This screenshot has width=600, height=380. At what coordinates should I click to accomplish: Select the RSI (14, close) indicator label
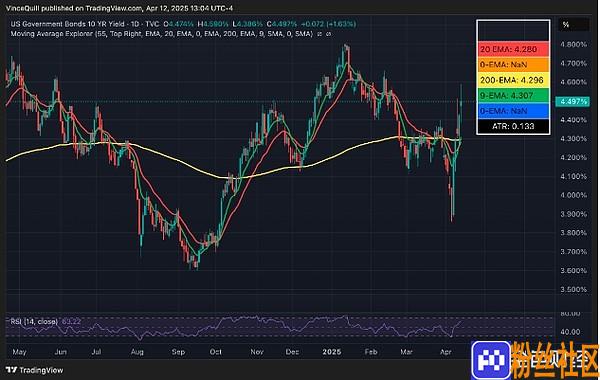[x=34, y=321]
